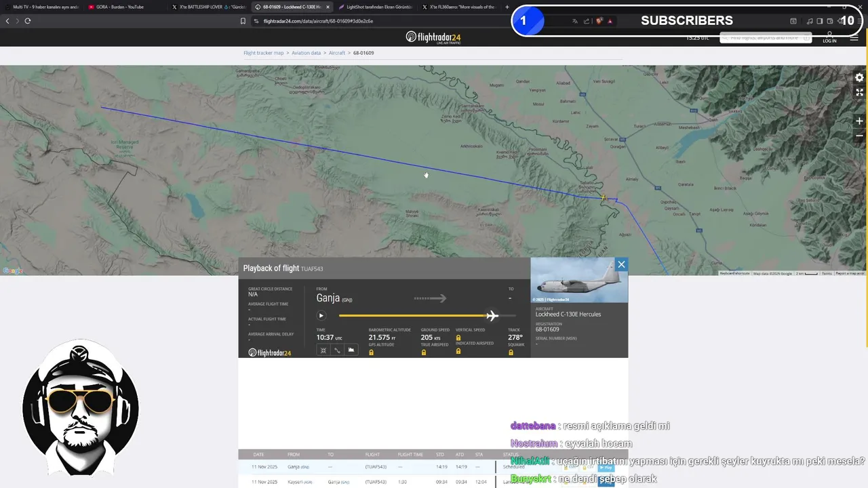
Task: Click Keyboard shortcuts link on map
Action: click(734, 273)
